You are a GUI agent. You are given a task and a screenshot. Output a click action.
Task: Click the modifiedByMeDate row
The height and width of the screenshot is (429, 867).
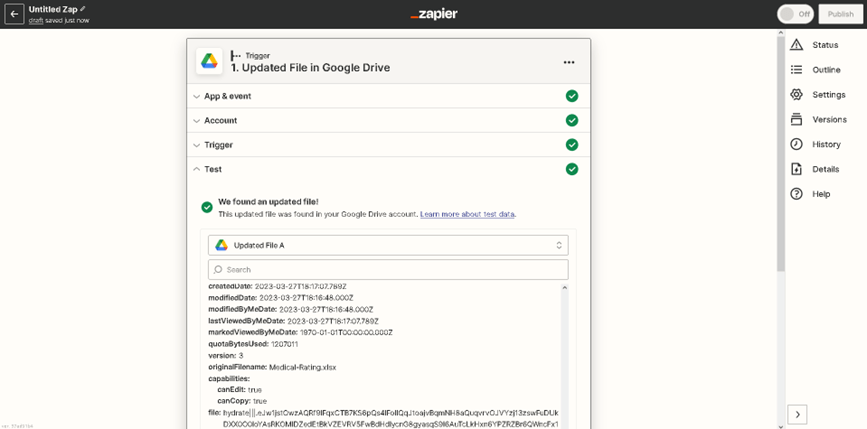291,309
